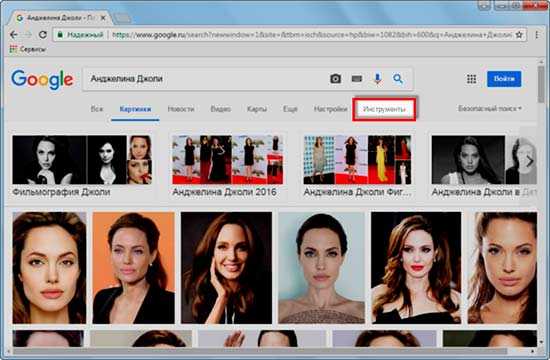Start voice search with the microphone icon

[377, 79]
